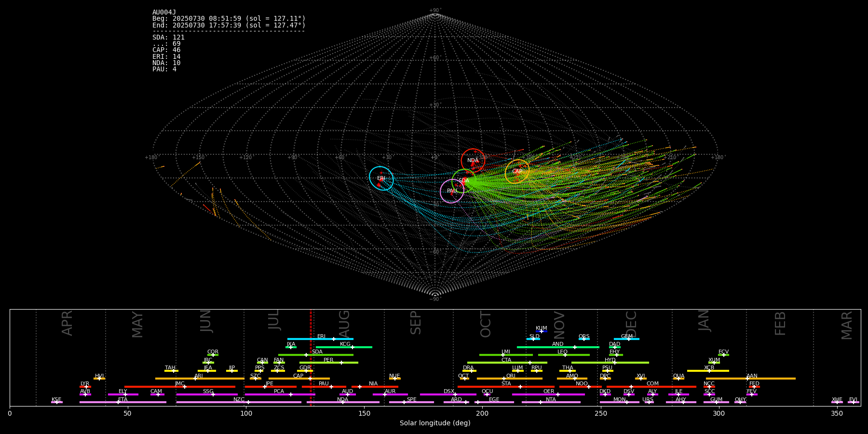Image resolution: width=868 pixels, height=434 pixels.
Task: Click the red dashed current-date marker in timeline
Action: pyautogui.click(x=311, y=357)
